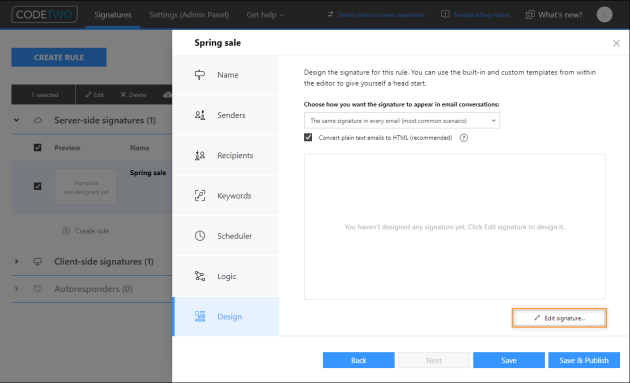Select the Recipients step icon

coord(200,155)
